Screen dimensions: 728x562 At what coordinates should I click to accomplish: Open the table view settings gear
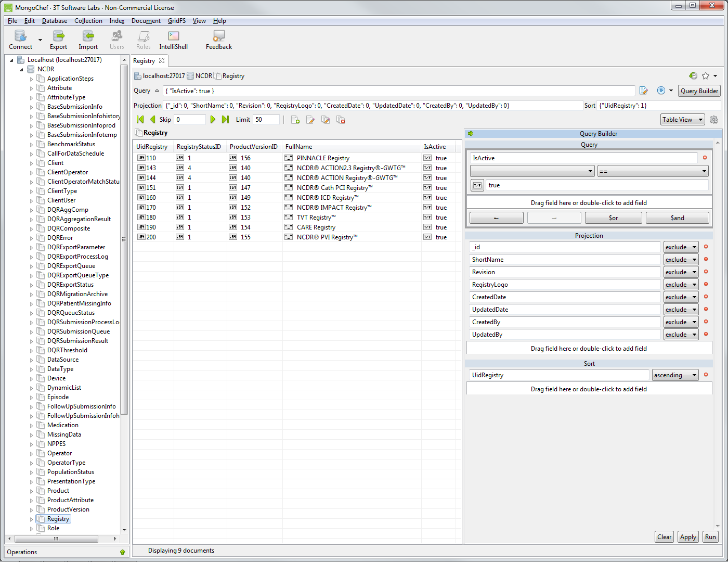[x=714, y=120]
